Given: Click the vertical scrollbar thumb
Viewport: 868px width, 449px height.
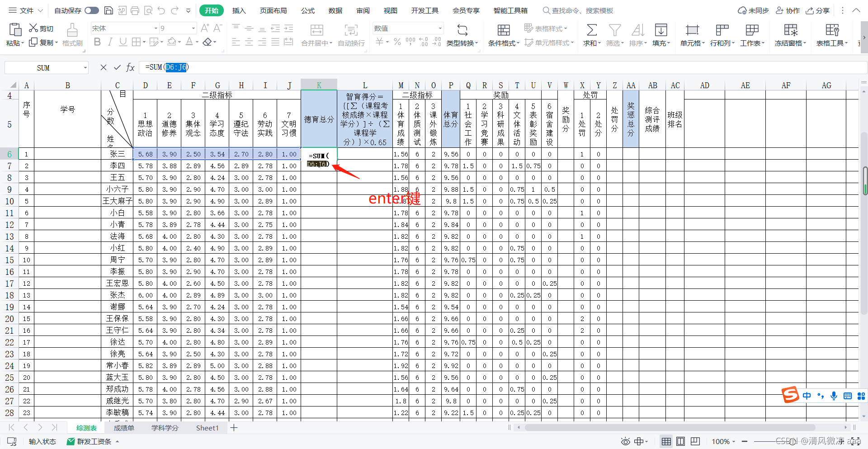Looking at the screenshot, I should [x=865, y=180].
